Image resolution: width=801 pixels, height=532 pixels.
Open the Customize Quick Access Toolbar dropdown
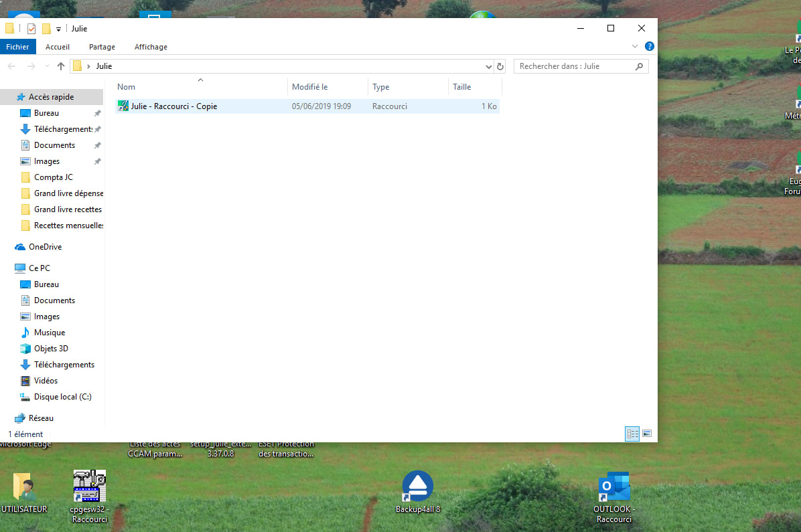point(59,29)
